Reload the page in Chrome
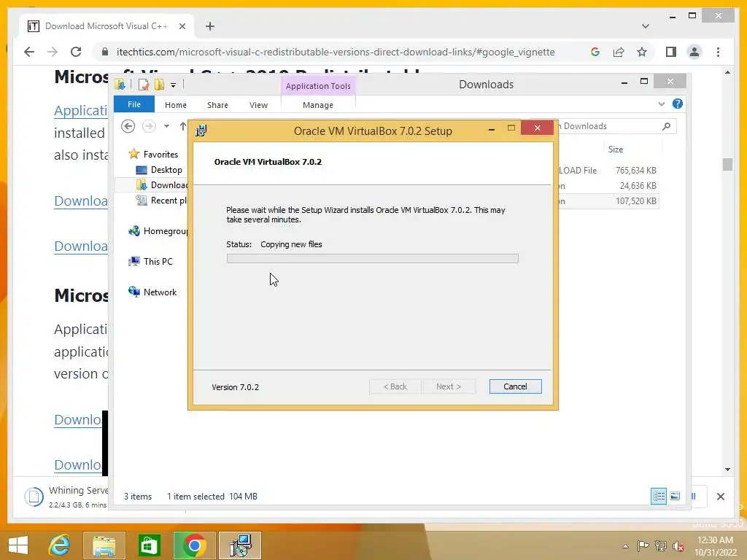This screenshot has width=747, height=560. tap(76, 52)
